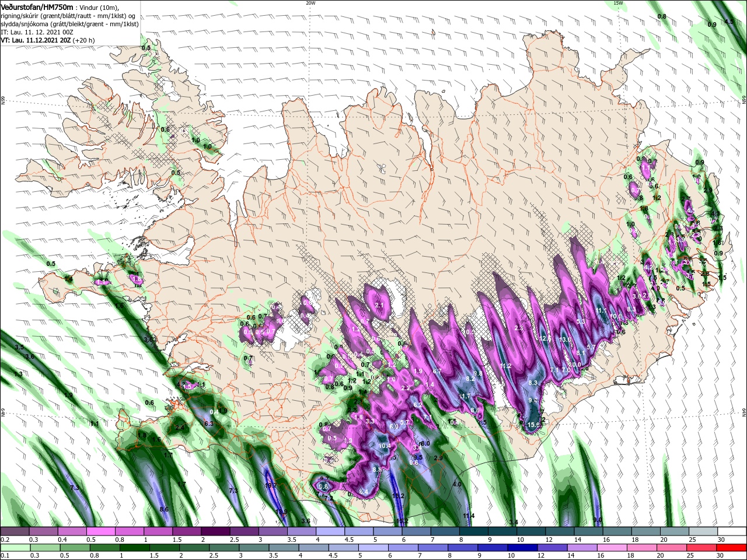This screenshot has height=560, width=747.
Task: Click the 7.2 value near the south coast
Action: pyautogui.click(x=328, y=498)
